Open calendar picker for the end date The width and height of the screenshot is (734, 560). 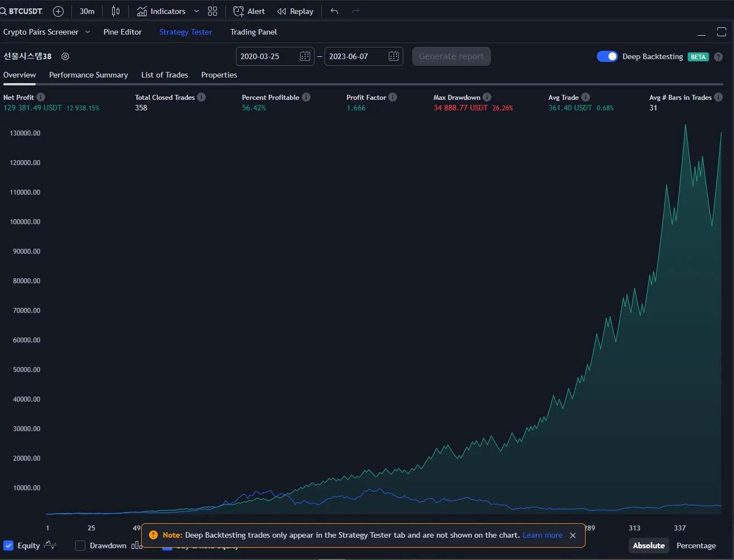(394, 56)
